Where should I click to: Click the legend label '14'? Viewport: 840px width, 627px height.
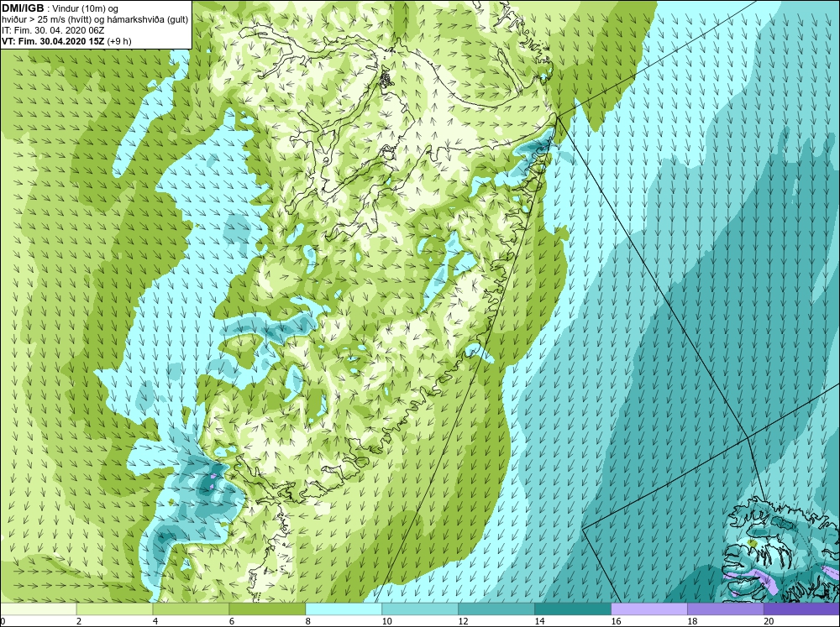[539, 621]
